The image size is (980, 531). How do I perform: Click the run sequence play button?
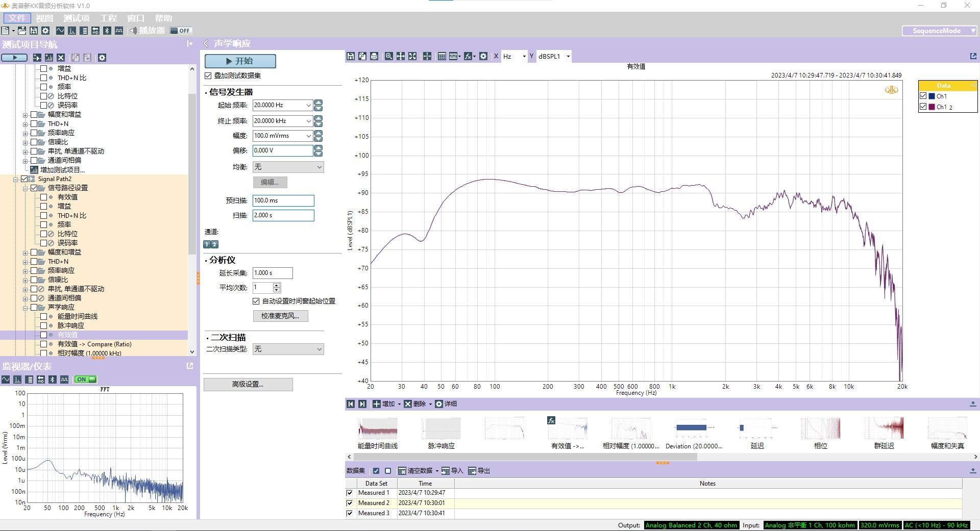coord(14,58)
